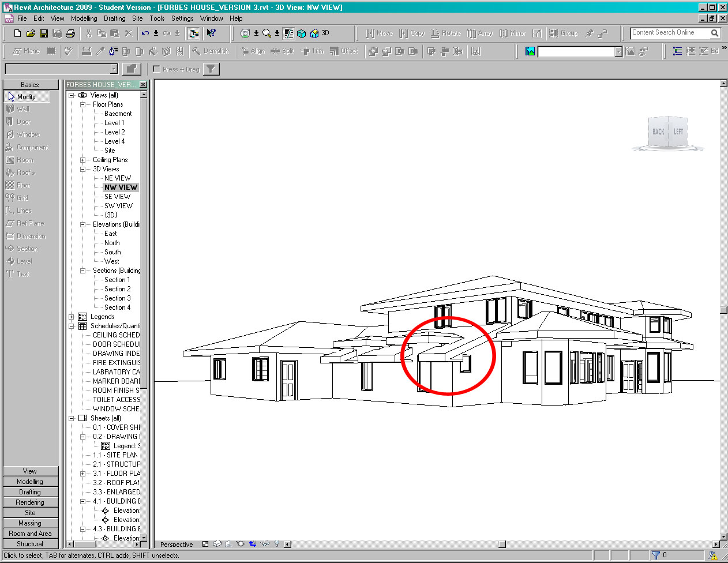Click the Rotate tool
The height and width of the screenshot is (563, 728).
pos(446,33)
